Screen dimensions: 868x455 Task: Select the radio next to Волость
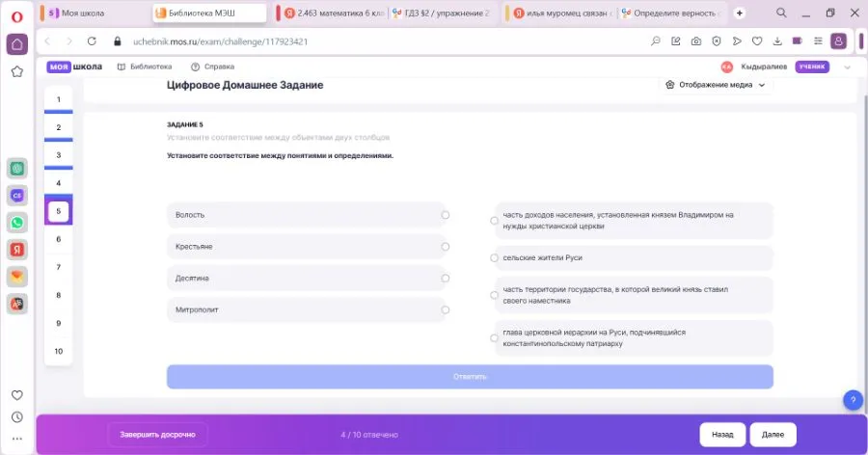tap(446, 215)
